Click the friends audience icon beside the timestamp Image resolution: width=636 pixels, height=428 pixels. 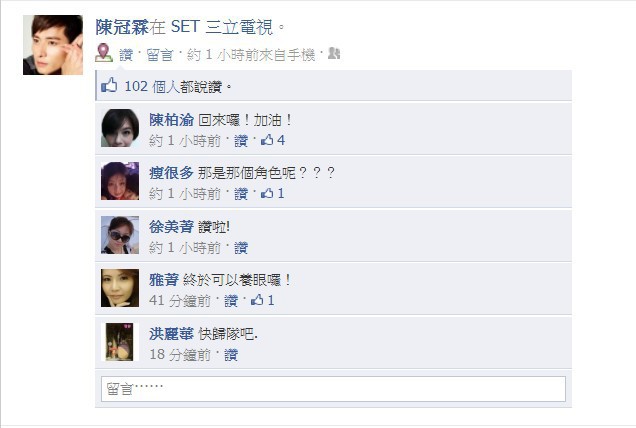point(333,53)
